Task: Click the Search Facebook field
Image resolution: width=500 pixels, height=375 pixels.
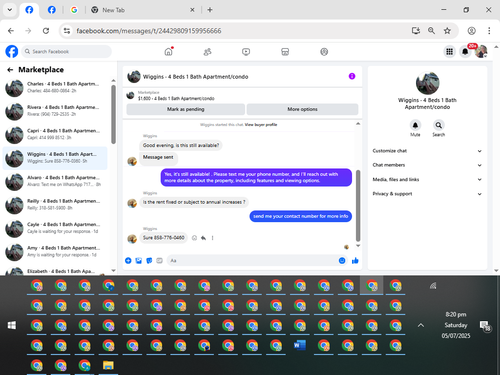Action: [67, 52]
